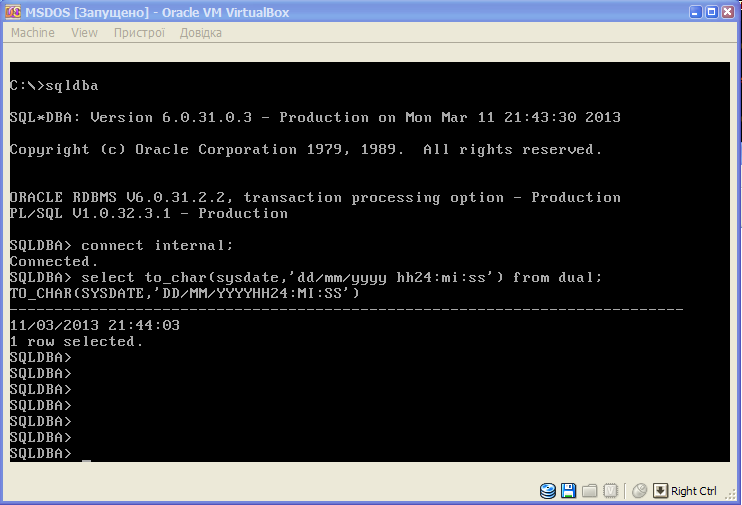Open the Machine menu
This screenshot has height=505, width=742.
(x=33, y=33)
